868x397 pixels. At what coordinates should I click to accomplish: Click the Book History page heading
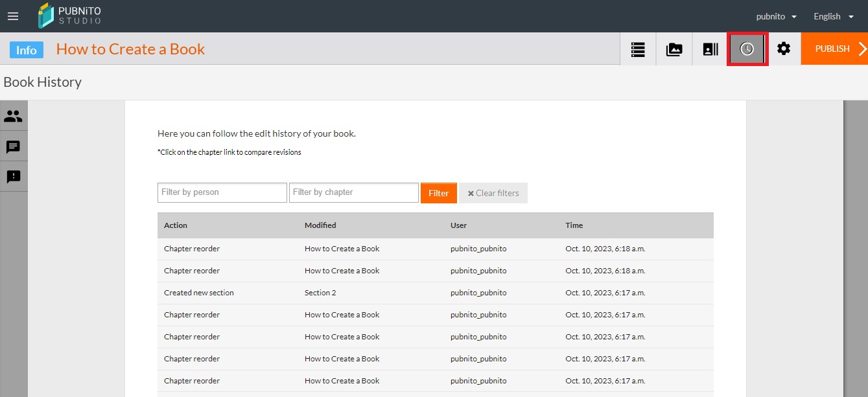(43, 82)
